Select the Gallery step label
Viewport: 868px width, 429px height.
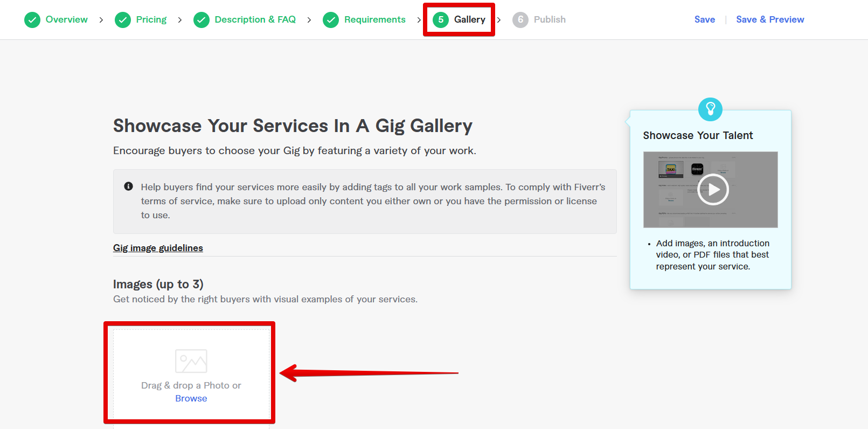click(x=470, y=19)
